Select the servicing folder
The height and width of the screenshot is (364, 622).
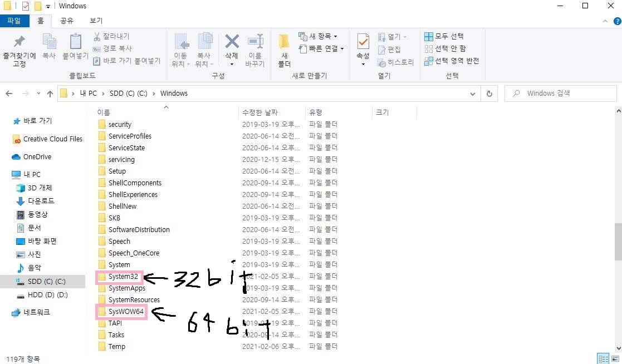click(121, 159)
